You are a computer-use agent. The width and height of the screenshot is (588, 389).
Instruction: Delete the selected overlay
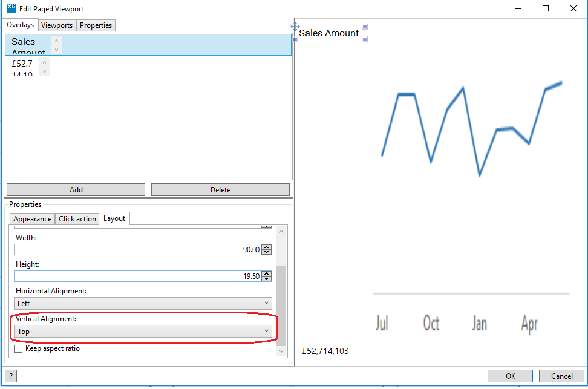(x=220, y=189)
